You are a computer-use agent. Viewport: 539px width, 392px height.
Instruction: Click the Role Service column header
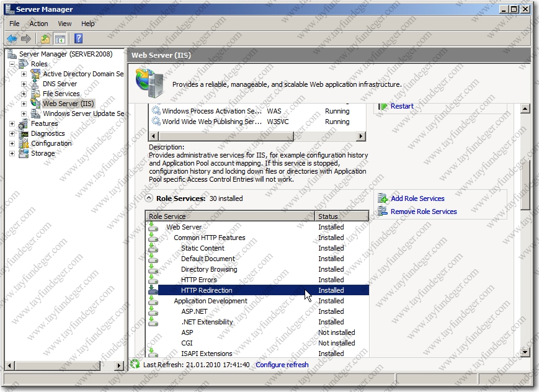pos(230,216)
